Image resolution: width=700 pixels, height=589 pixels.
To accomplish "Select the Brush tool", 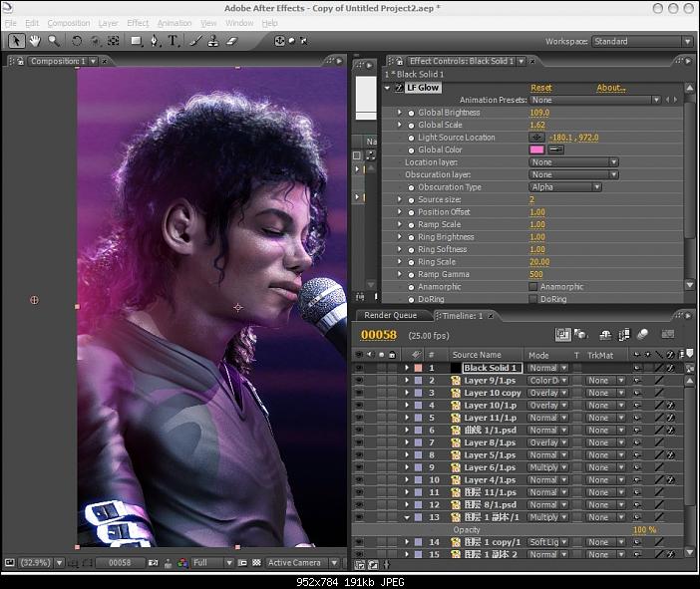I will [x=195, y=41].
